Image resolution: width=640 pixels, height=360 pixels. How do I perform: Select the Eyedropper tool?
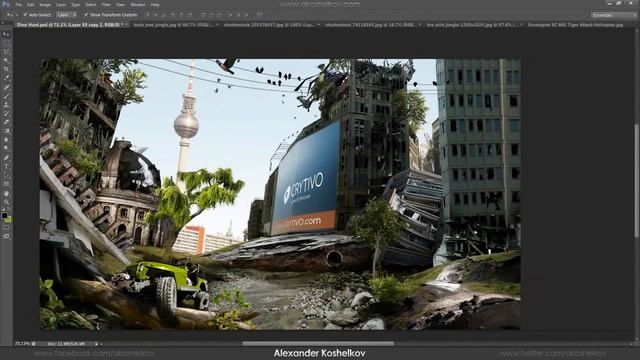click(6, 78)
